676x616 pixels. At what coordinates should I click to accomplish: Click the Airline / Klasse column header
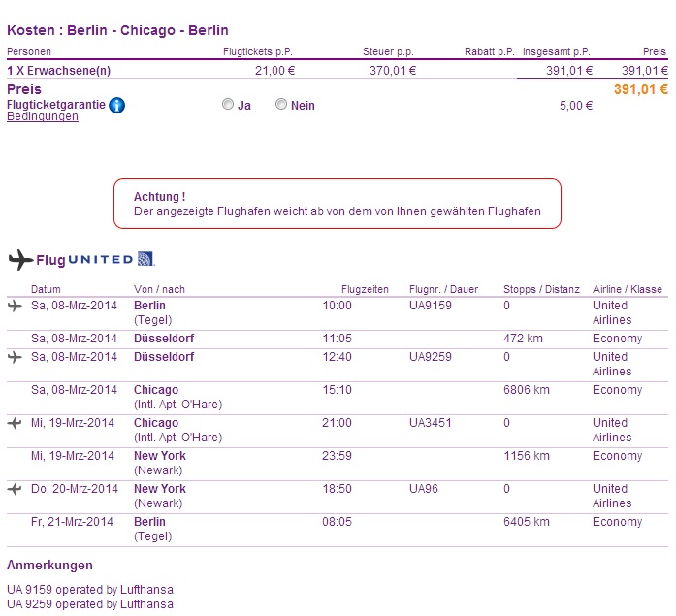[x=627, y=290]
